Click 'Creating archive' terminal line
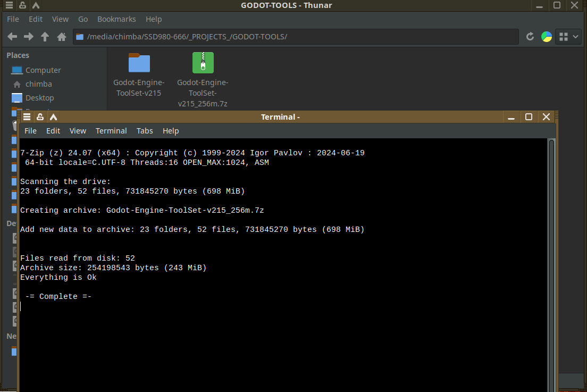Viewport: 587px width, 392px height. (142, 211)
